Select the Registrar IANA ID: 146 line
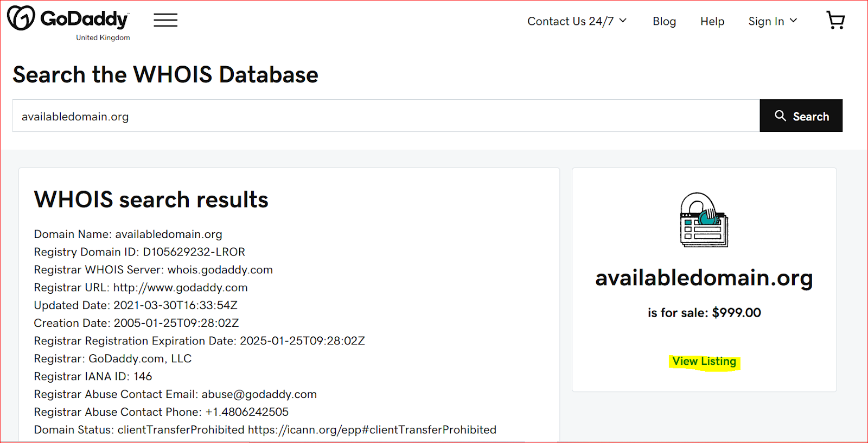 (x=93, y=376)
